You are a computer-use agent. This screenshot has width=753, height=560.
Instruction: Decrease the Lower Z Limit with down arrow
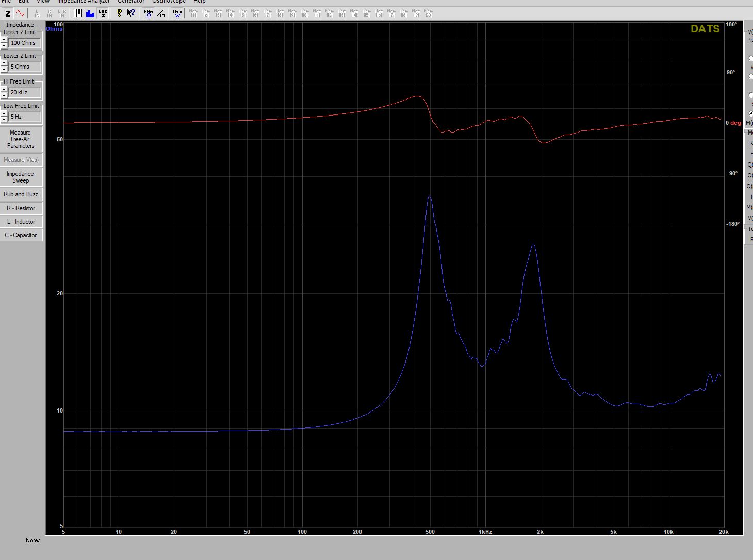(4, 69)
